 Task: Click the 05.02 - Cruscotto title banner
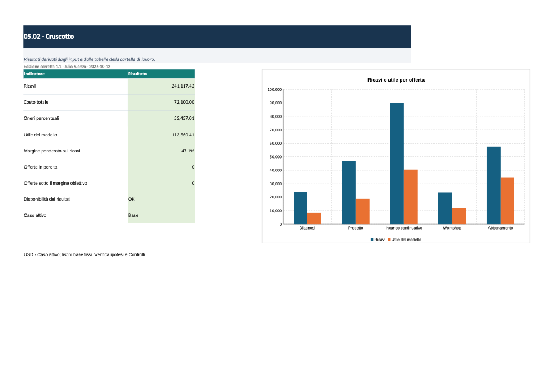point(217,37)
